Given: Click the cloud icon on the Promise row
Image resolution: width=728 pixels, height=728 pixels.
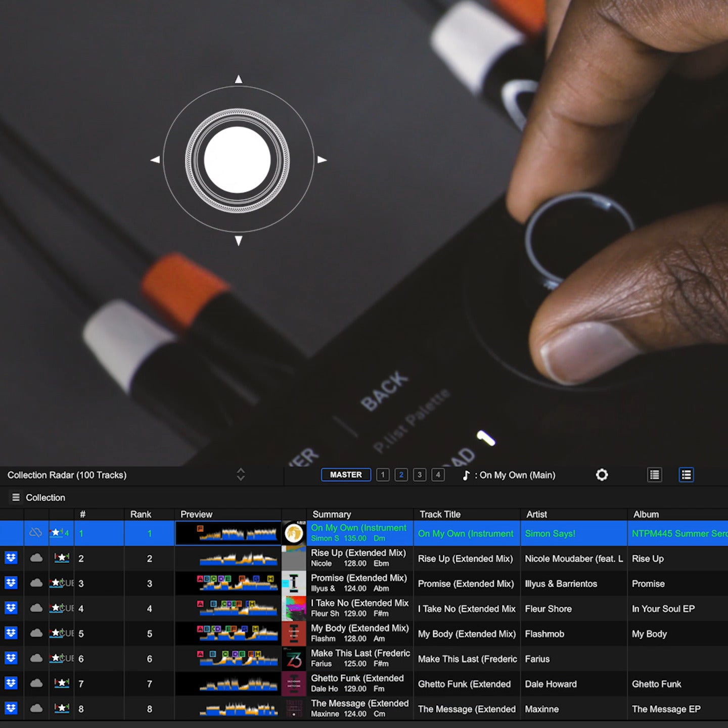Looking at the screenshot, I should pyautogui.click(x=36, y=583).
